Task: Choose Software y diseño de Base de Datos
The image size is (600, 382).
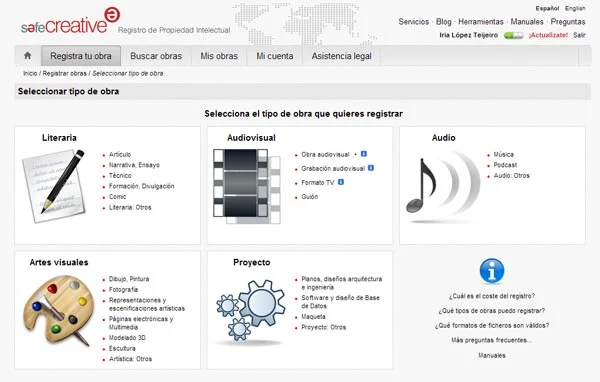Action: click(340, 302)
